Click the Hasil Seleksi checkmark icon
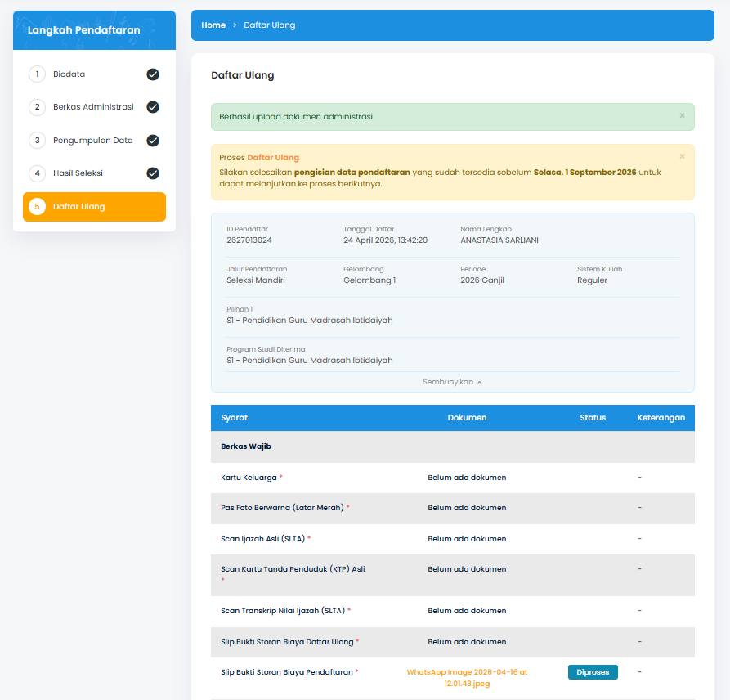 click(x=153, y=173)
